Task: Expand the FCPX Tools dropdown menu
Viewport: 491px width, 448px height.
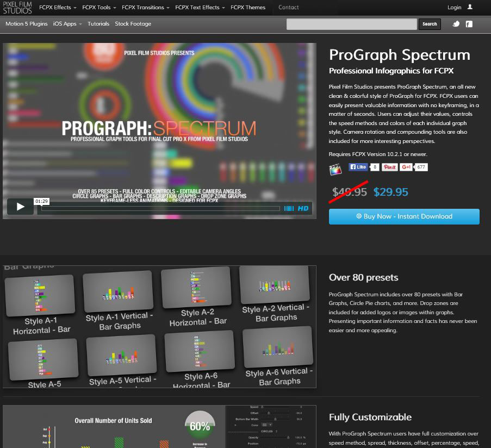Action: (x=99, y=8)
